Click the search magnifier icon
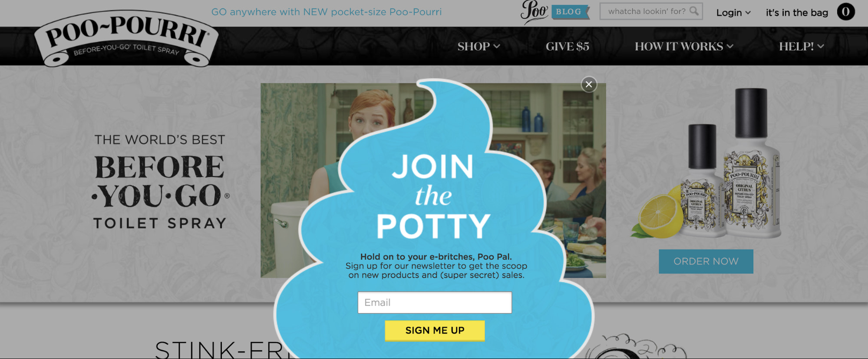 [694, 11]
